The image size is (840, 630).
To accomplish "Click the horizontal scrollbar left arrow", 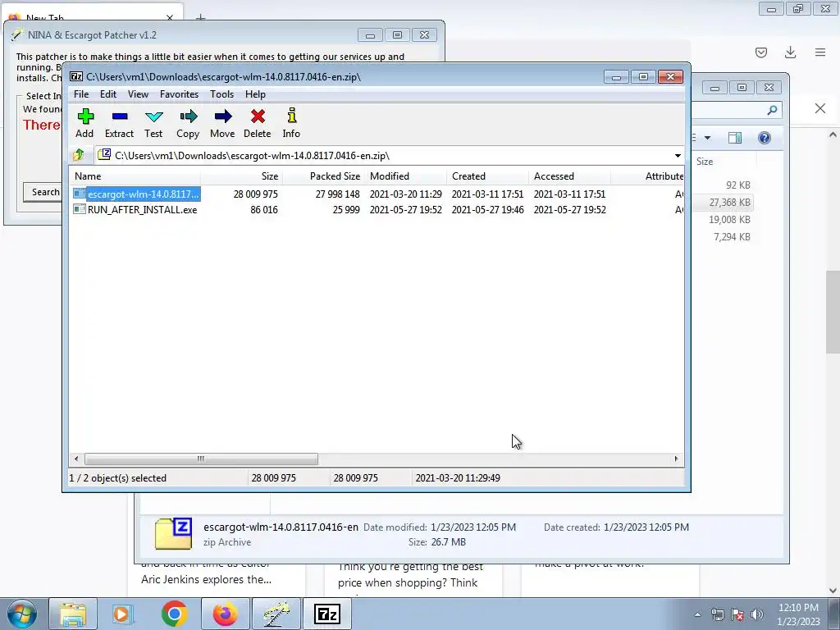I will 76,459.
